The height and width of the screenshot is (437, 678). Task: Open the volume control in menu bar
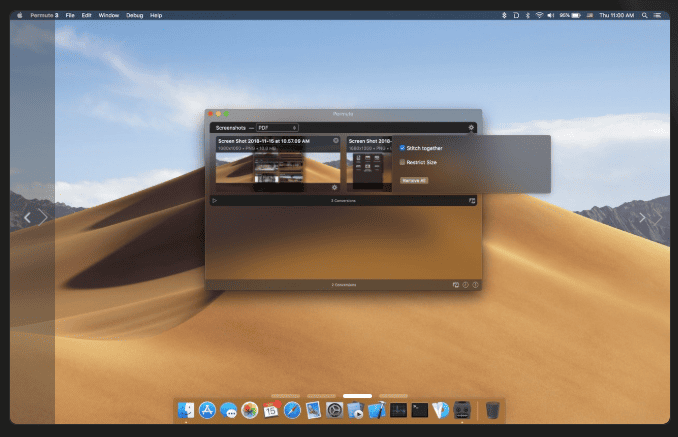click(550, 15)
